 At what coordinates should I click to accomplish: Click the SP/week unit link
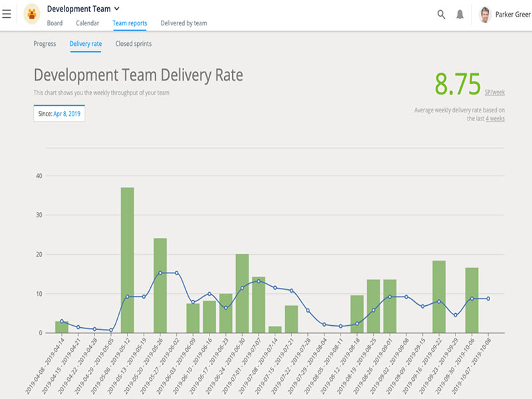tap(494, 92)
